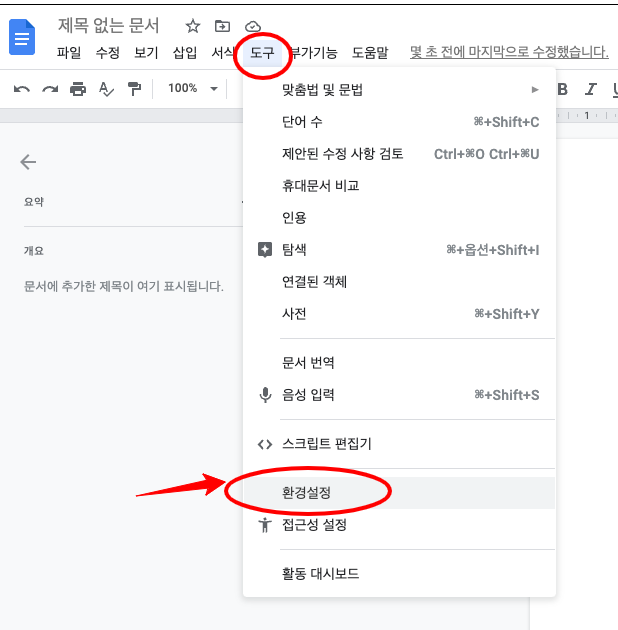Open the 수정 menu
Image resolution: width=618 pixels, height=630 pixels.
pyautogui.click(x=107, y=52)
